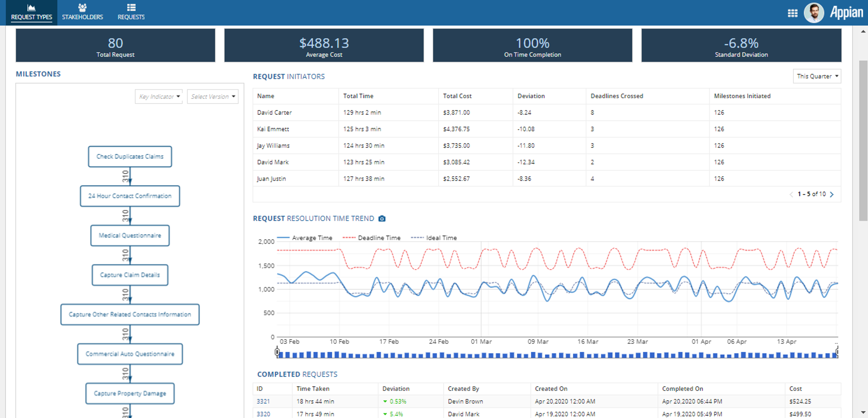Click the 0.53% deviation value
The height and width of the screenshot is (418, 868).
click(x=398, y=401)
